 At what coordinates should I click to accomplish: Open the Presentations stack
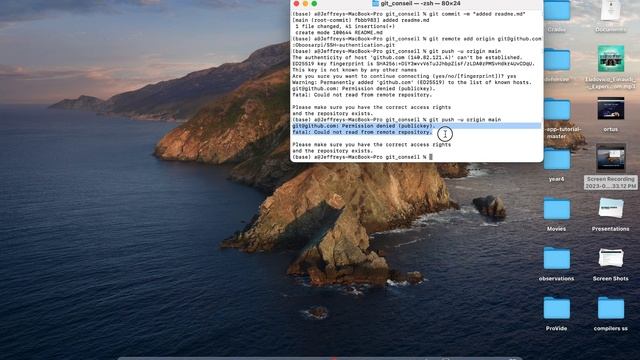611,209
